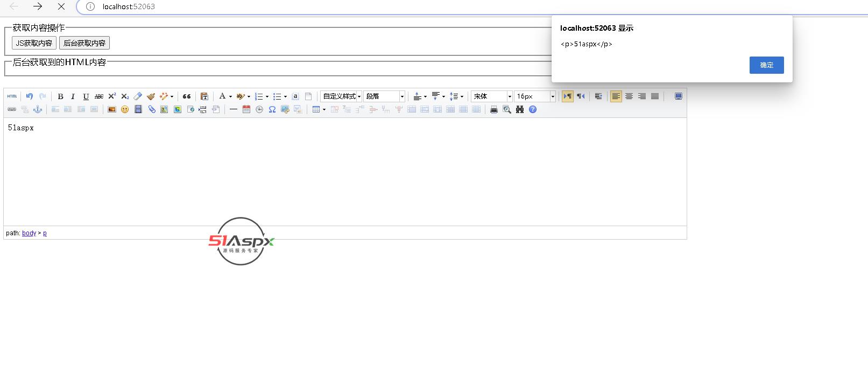Print document with printer icon
Viewport: 868px width, 385px height.
494,109
